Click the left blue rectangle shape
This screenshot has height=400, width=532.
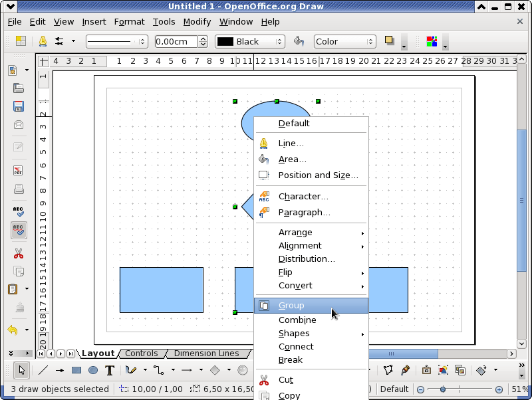click(162, 290)
